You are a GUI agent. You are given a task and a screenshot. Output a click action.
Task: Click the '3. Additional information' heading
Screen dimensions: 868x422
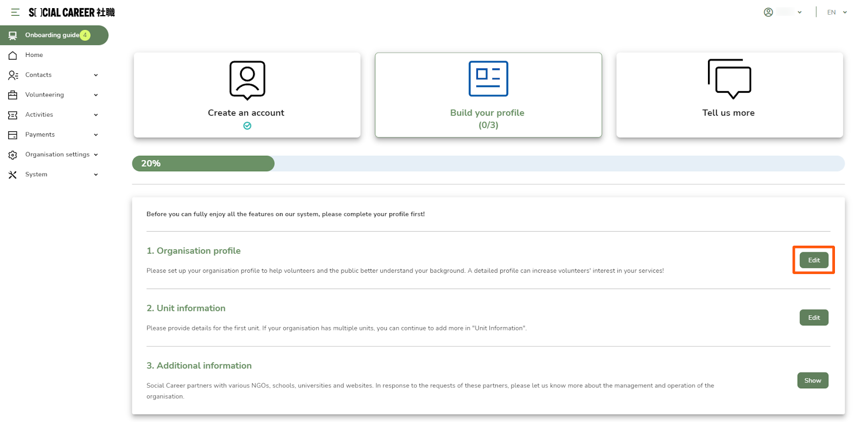(199, 366)
